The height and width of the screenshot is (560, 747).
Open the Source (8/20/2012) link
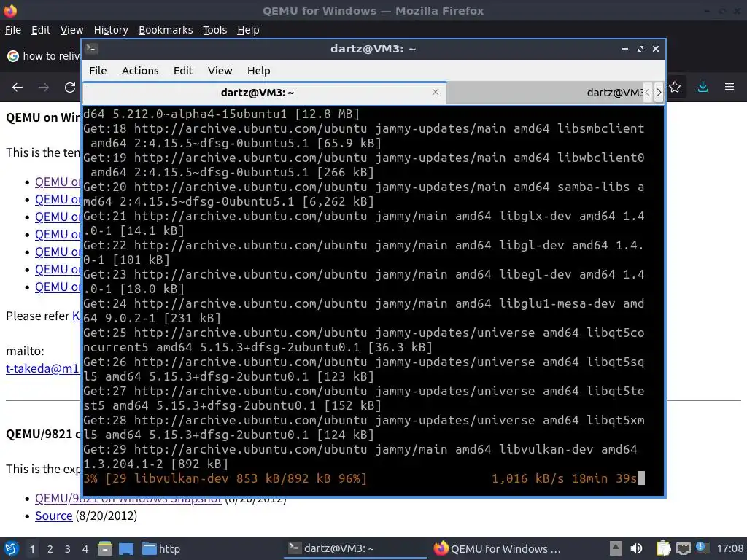[x=54, y=516]
